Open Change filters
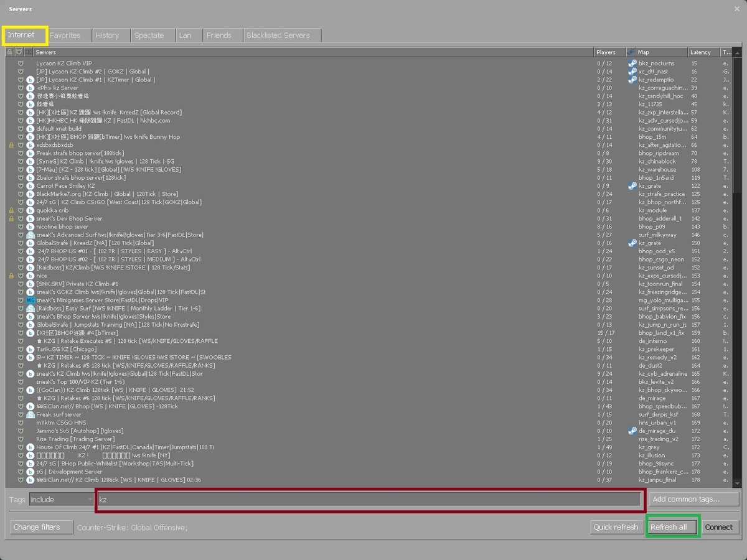This screenshot has height=560, width=747. click(42, 527)
